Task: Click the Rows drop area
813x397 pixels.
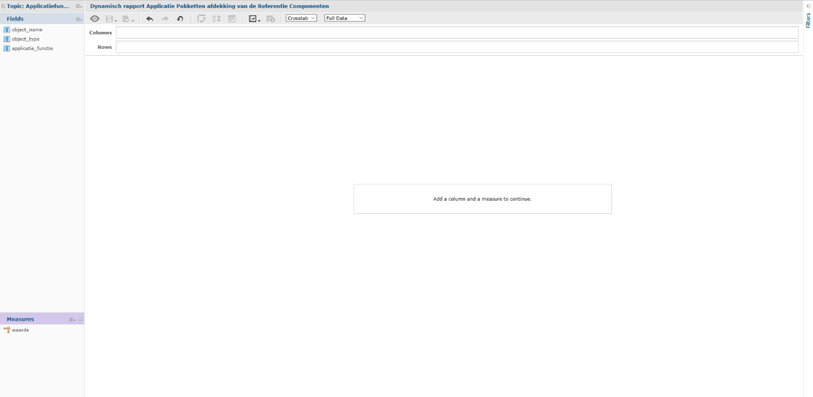Action: point(457,47)
